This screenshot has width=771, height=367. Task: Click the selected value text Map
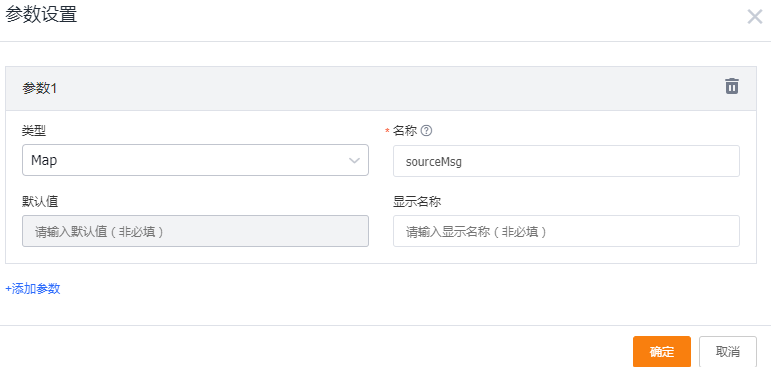(x=44, y=160)
